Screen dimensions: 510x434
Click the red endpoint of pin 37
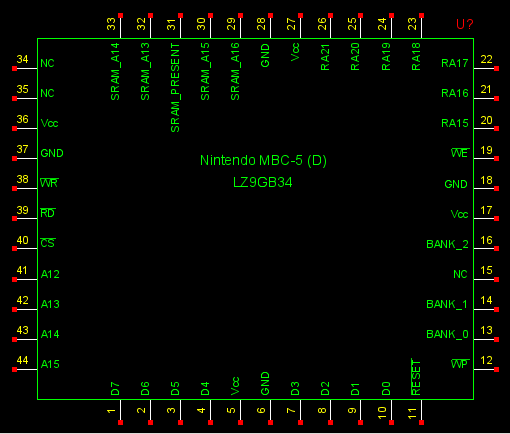click(x=14, y=158)
